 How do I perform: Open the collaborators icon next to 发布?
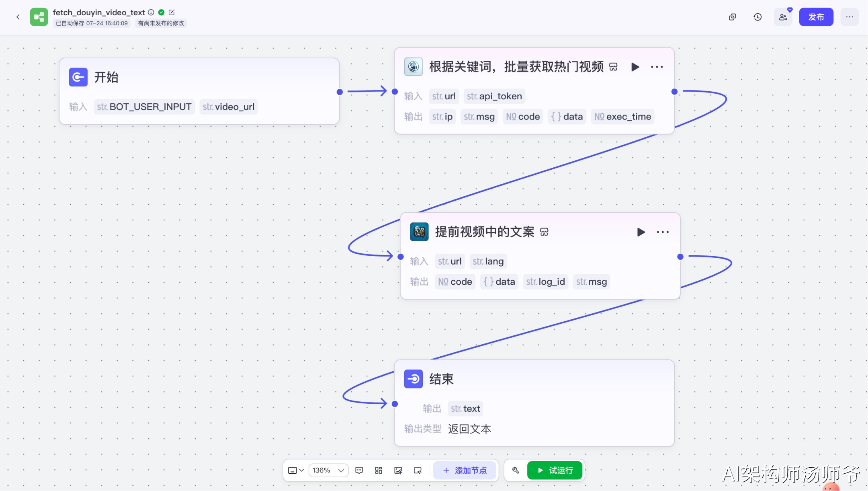pyautogui.click(x=783, y=17)
